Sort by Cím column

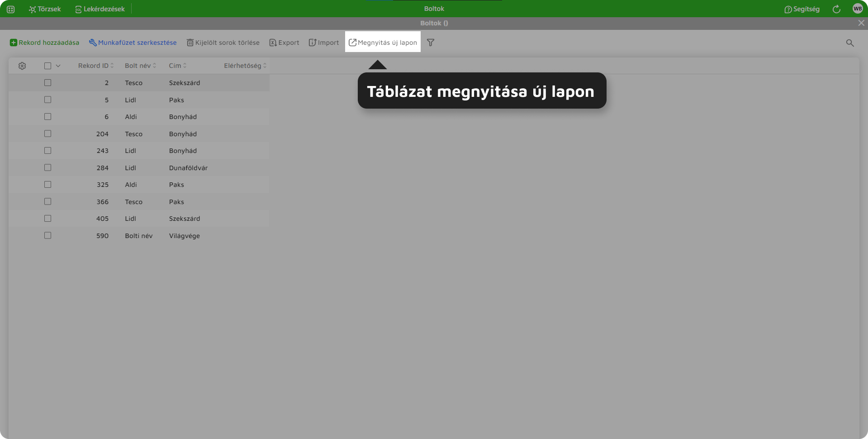click(x=178, y=66)
